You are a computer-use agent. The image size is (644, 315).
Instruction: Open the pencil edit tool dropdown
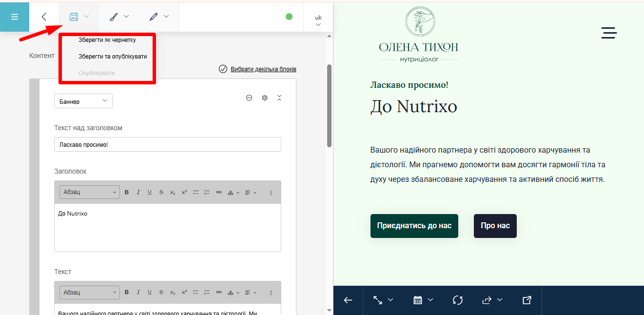point(159,17)
